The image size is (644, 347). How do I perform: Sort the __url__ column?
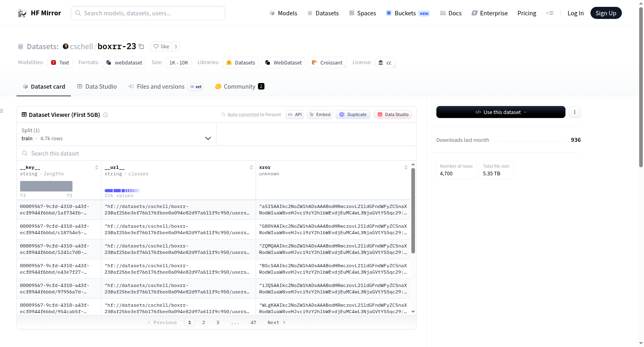[x=251, y=167]
